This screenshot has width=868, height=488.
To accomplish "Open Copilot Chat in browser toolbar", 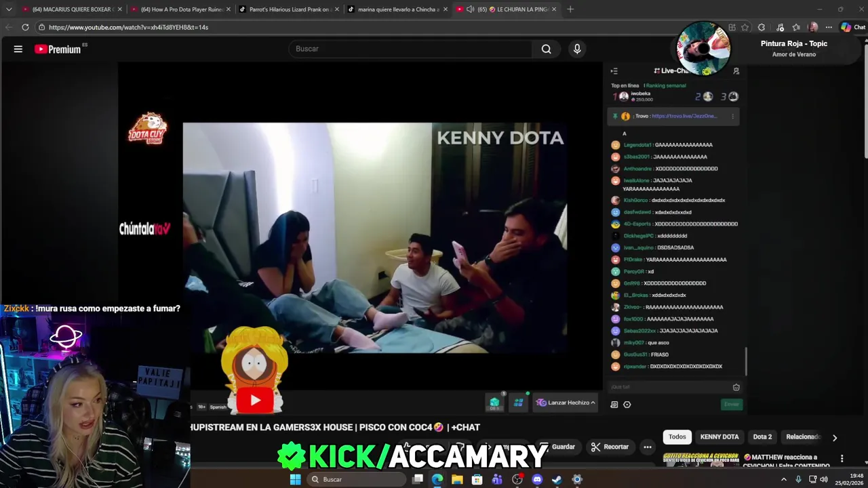I will tap(853, 27).
